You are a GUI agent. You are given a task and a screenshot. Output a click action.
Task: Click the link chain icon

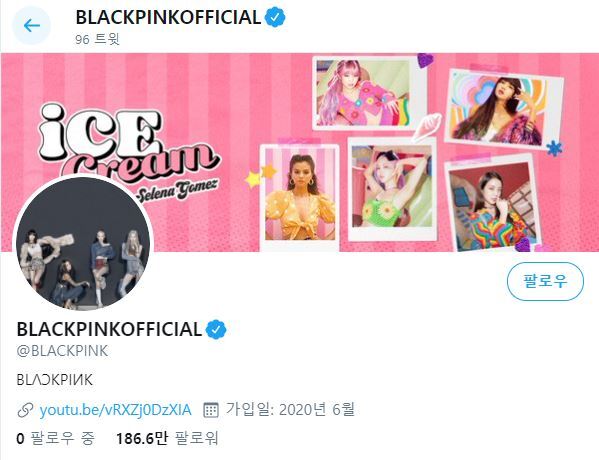[25, 410]
